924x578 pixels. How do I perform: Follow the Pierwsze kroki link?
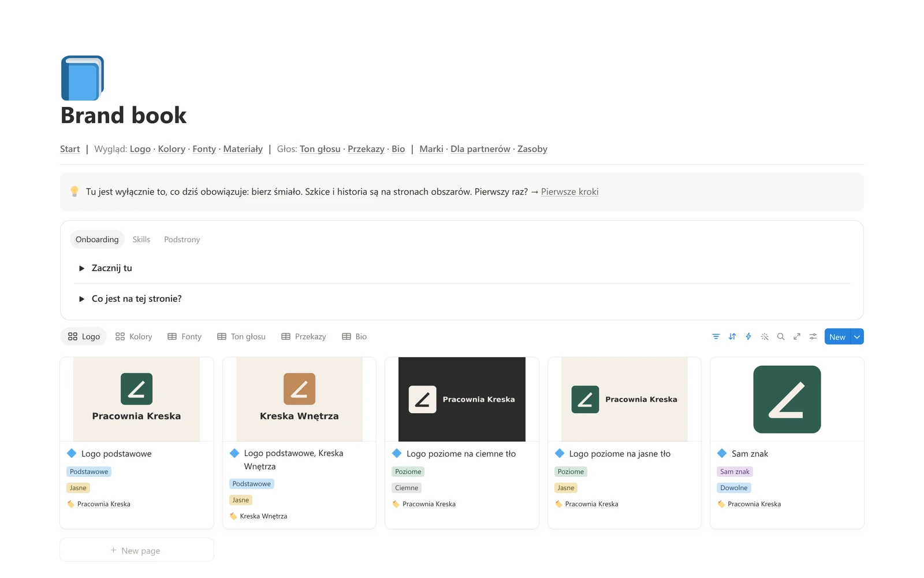click(569, 191)
